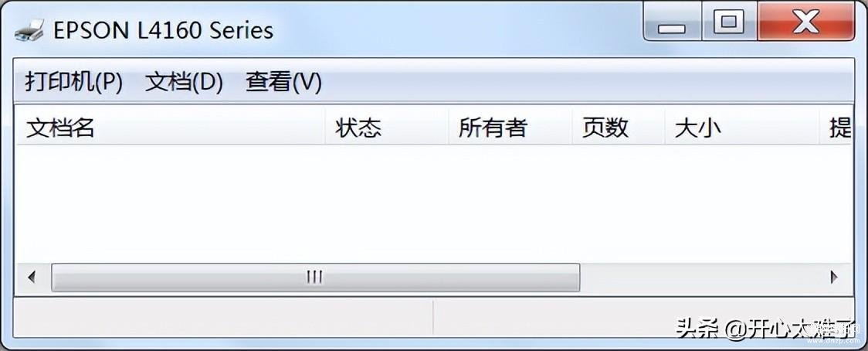This screenshot has height=351, width=868.
Task: Open the 文档(D) menu
Action: [184, 83]
